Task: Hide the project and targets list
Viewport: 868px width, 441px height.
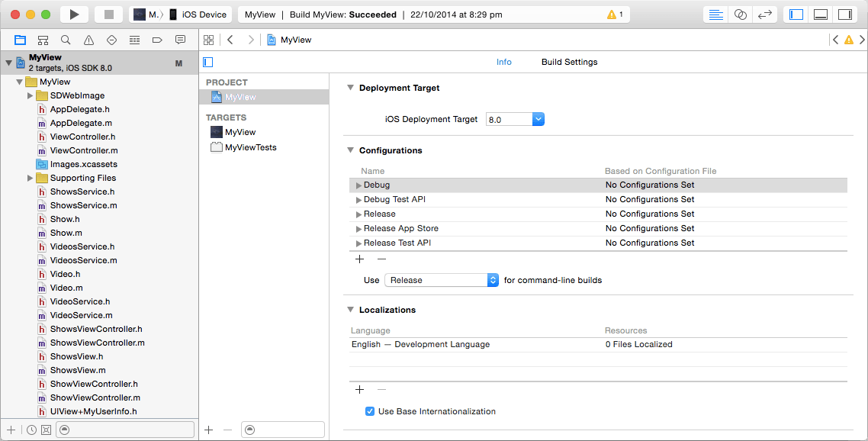Action: click(x=208, y=62)
